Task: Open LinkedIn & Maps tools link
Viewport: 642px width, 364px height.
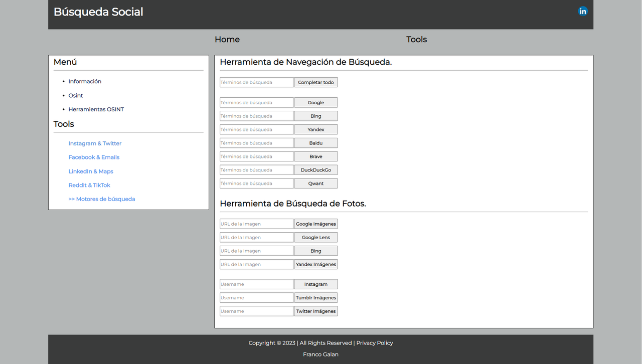Action: 91,171
